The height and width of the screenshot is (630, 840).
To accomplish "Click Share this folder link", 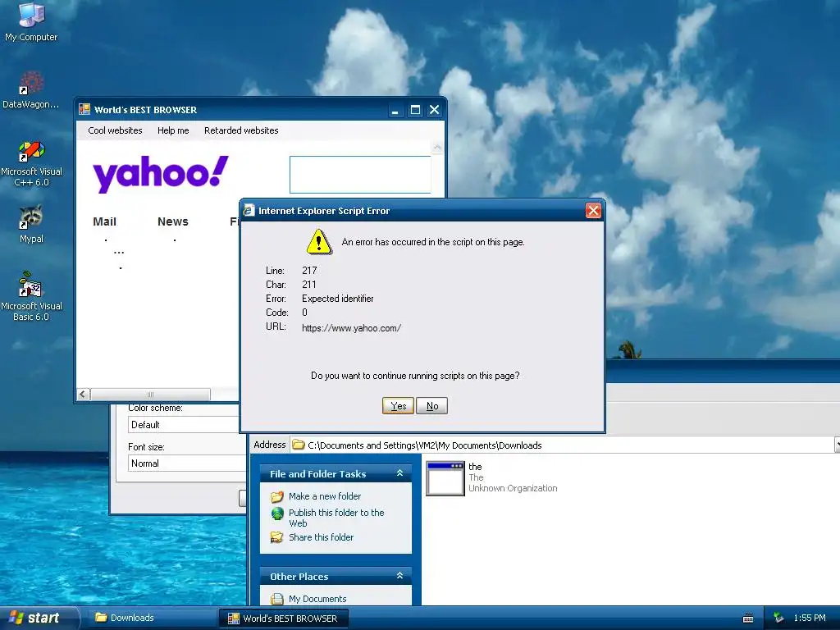I will coord(321,536).
